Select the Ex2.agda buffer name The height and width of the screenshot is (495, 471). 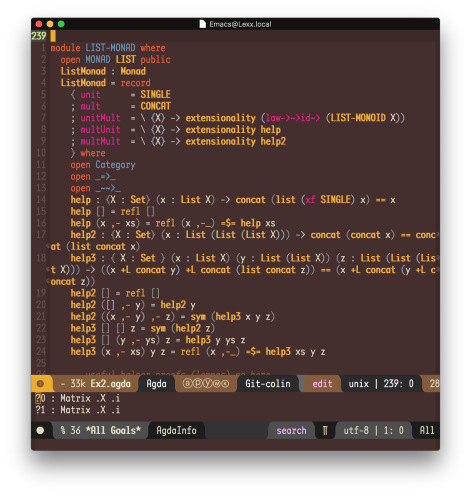(110, 384)
